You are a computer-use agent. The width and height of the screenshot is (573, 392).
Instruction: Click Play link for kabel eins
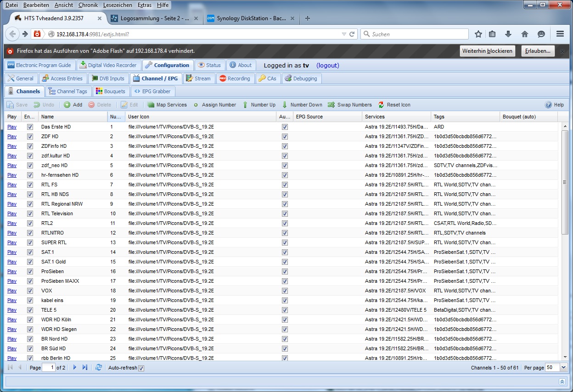tap(12, 300)
